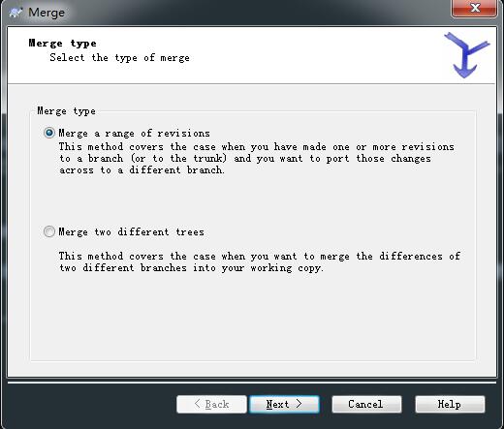
Task: Click the 'Select the type of merge' subtitle
Action: (x=119, y=58)
